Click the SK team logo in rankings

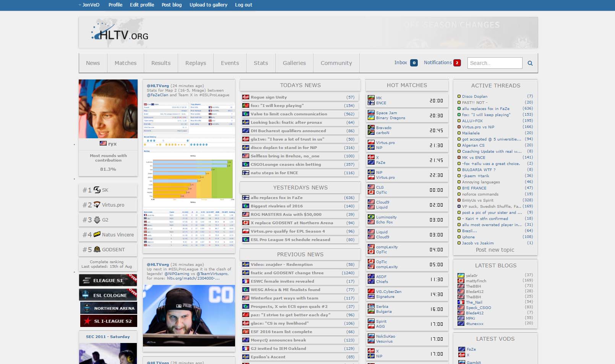pyautogui.click(x=97, y=190)
